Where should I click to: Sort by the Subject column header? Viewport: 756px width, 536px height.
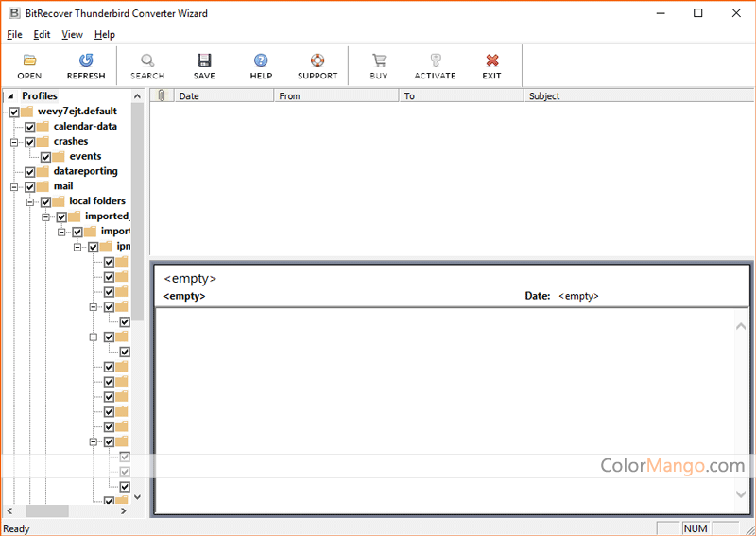[639, 95]
